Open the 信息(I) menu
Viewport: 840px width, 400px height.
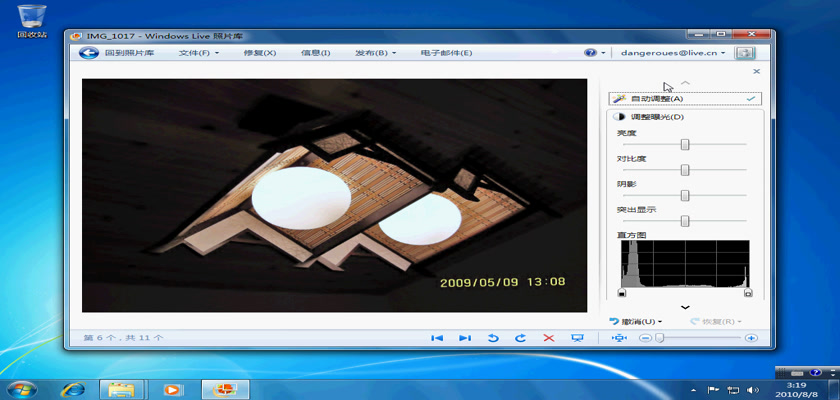point(315,52)
